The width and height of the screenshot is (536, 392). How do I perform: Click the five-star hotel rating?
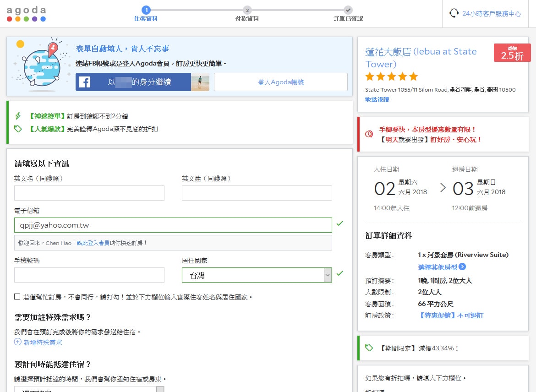click(x=391, y=76)
